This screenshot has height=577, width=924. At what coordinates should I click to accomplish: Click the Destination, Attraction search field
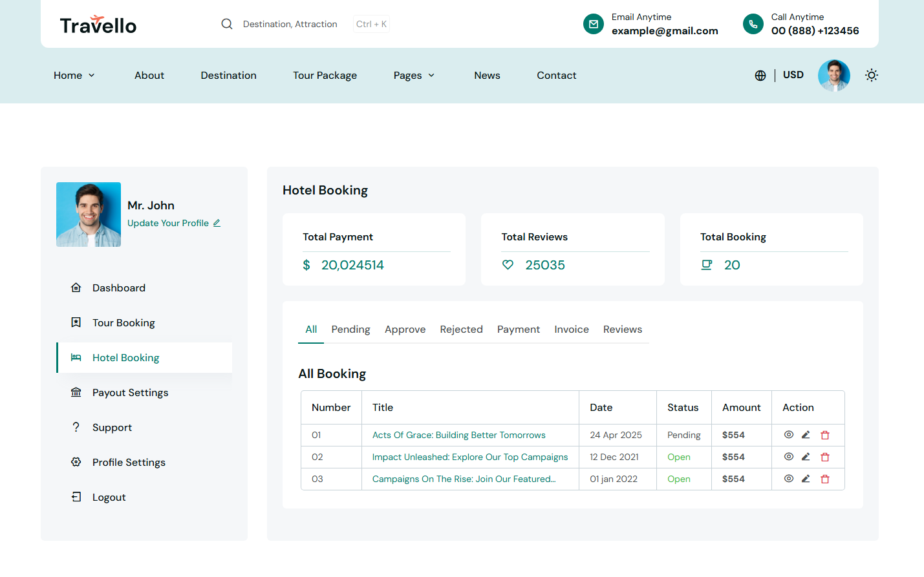pos(290,25)
